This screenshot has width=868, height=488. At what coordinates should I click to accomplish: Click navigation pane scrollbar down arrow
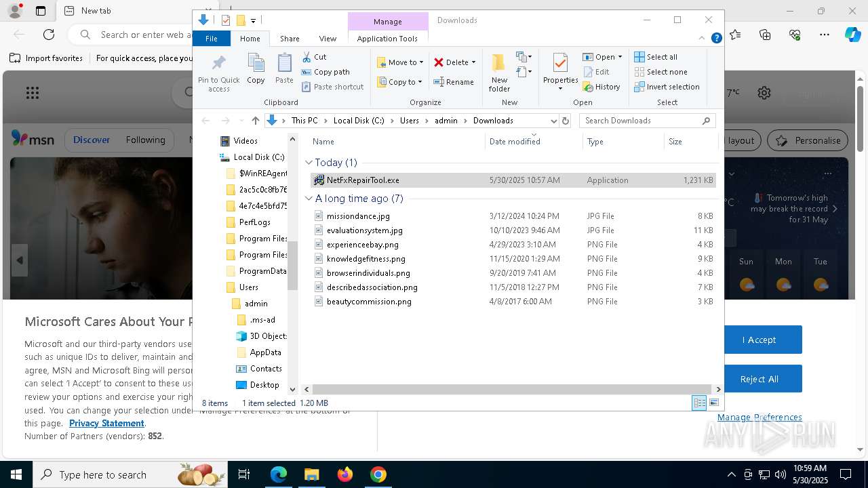click(x=293, y=389)
